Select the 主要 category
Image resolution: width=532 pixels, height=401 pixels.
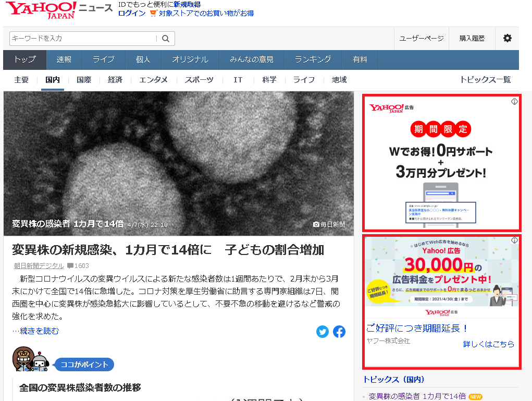tap(21, 80)
